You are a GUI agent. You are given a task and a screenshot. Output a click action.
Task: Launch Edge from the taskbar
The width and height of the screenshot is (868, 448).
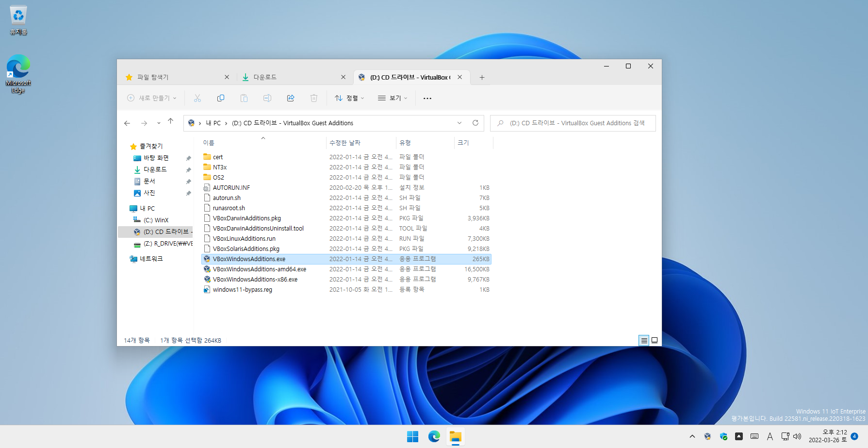click(x=434, y=437)
